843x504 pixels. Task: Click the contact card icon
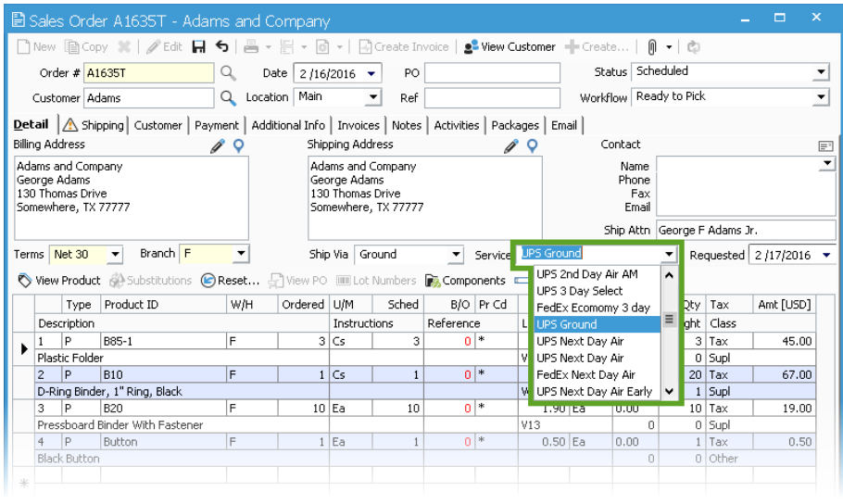(x=825, y=145)
